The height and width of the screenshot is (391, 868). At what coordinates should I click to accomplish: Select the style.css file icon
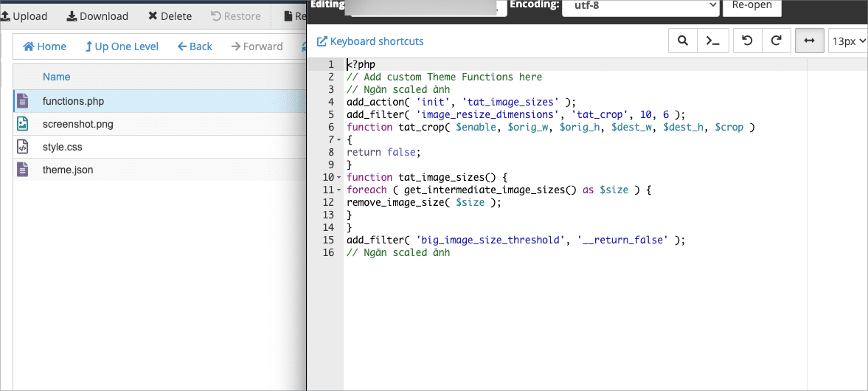click(23, 147)
